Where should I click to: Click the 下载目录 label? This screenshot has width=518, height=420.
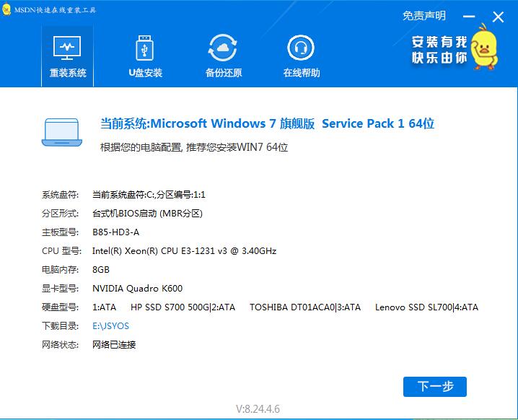coord(60,326)
